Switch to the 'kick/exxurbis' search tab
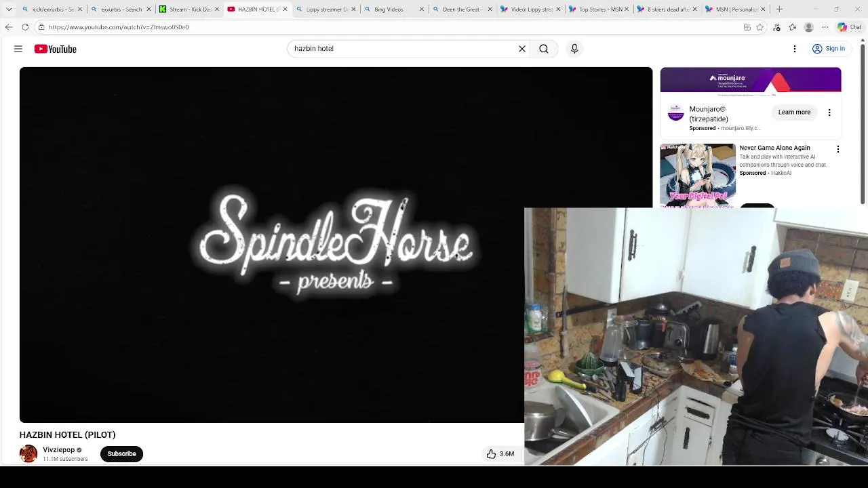The width and height of the screenshot is (868, 488). click(53, 9)
